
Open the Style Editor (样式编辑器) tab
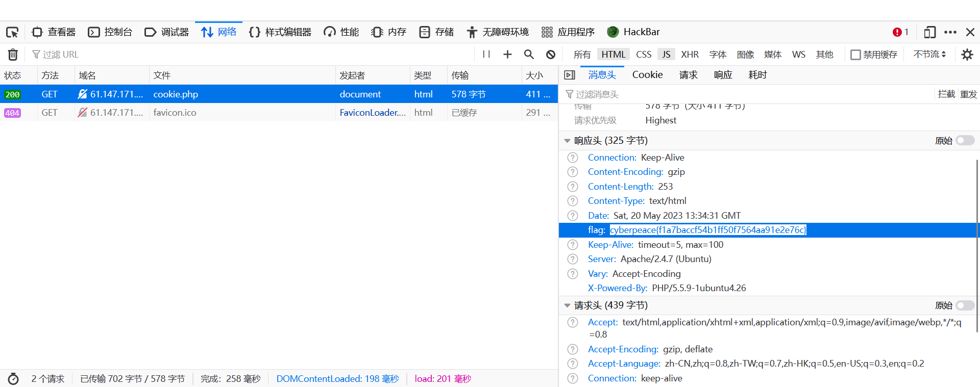pos(280,32)
